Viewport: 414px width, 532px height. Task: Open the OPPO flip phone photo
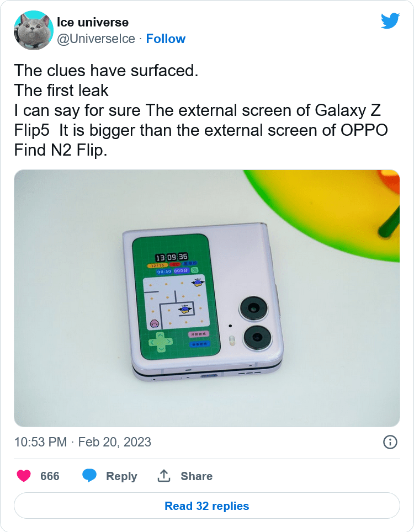(x=207, y=298)
